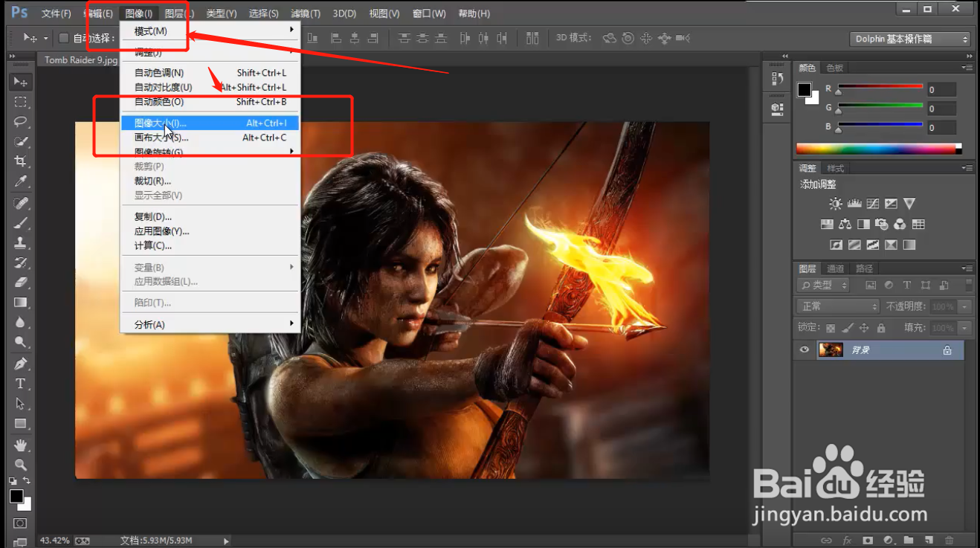Add a Color Balance adjustment
The height and width of the screenshot is (548, 980).
845,224
